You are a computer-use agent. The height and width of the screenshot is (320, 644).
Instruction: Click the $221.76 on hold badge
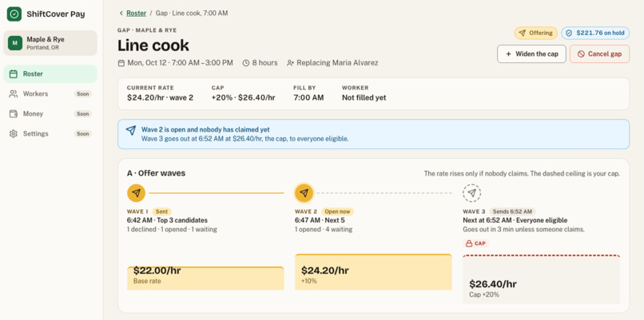[595, 33]
